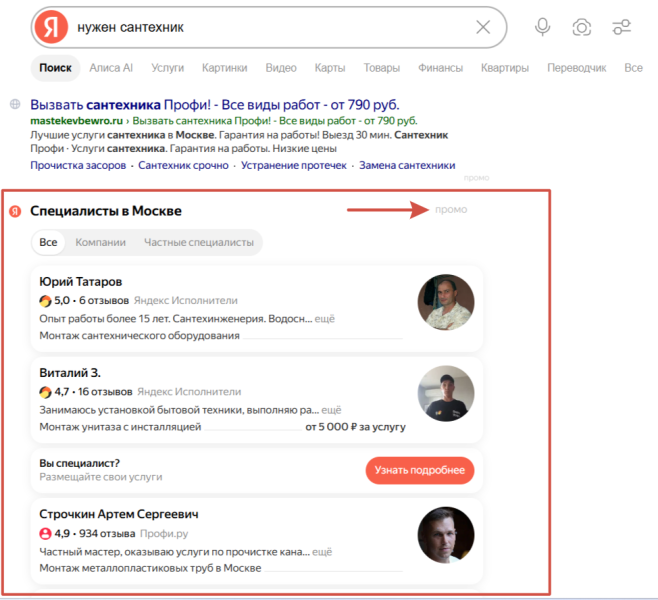Image resolution: width=658 pixels, height=600 pixels.
Task: Open Прочистка засоров sitelink
Action: click(x=78, y=165)
